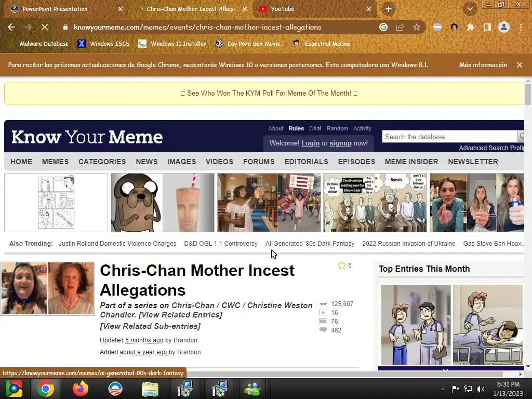Open the Rules link in the header

coord(296,129)
